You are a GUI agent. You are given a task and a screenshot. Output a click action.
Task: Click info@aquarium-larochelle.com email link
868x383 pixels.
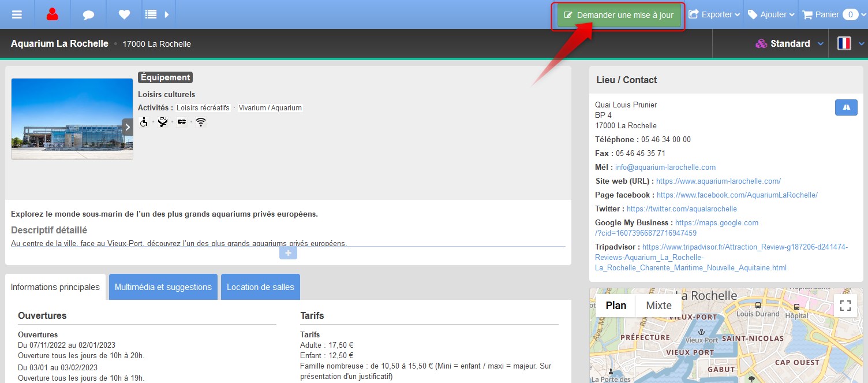665,167
